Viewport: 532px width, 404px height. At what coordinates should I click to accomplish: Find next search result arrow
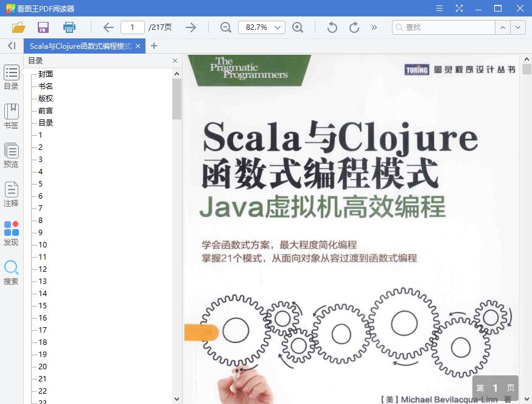518,27
